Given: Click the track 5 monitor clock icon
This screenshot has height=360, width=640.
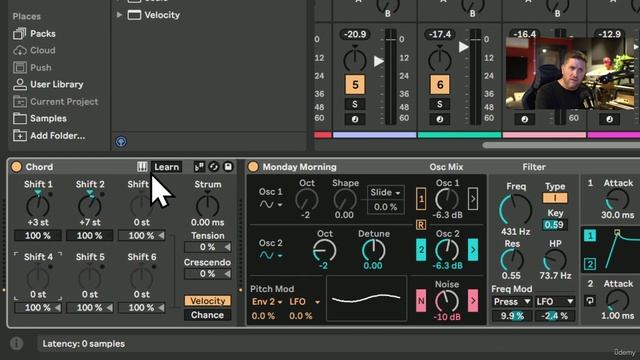Looking at the screenshot, I should [355, 119].
